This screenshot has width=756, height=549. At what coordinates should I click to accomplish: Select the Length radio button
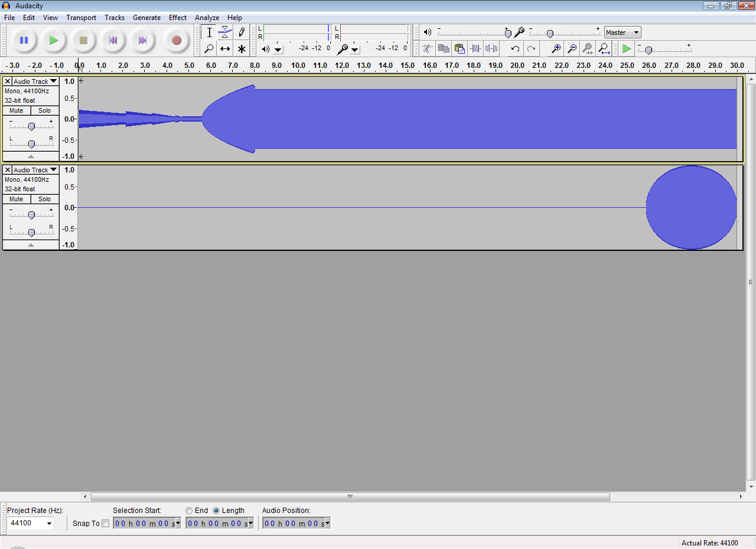click(x=216, y=511)
